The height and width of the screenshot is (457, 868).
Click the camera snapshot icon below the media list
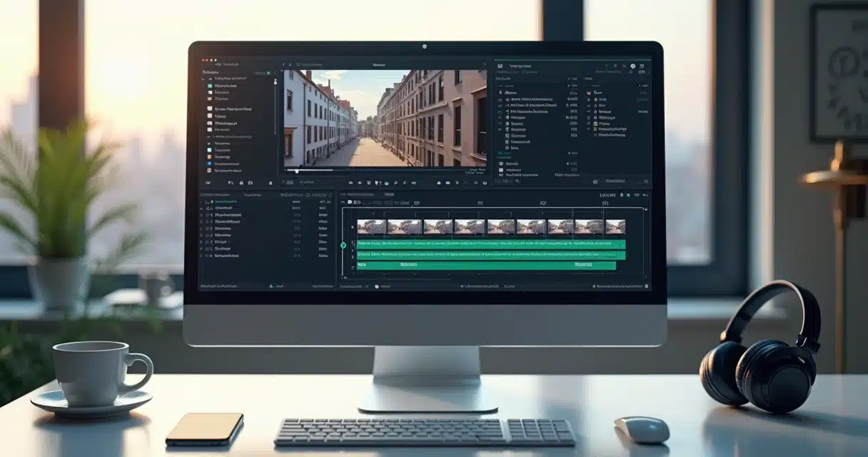pos(251,183)
